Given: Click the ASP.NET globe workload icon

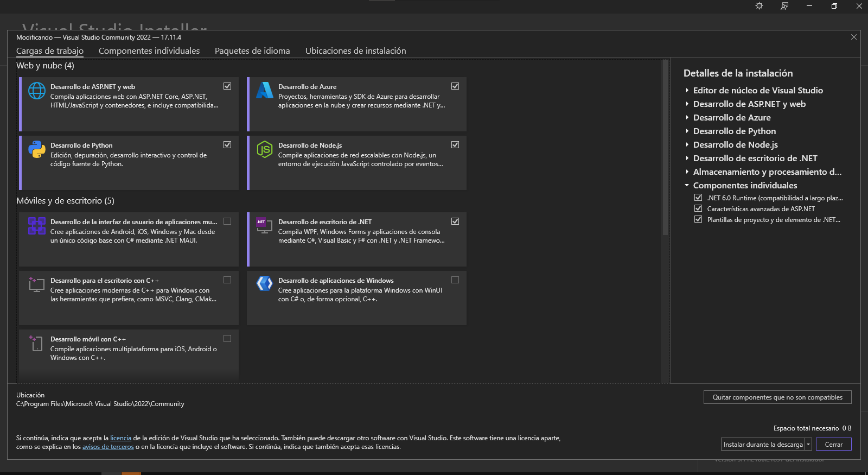Looking at the screenshot, I should (37, 91).
